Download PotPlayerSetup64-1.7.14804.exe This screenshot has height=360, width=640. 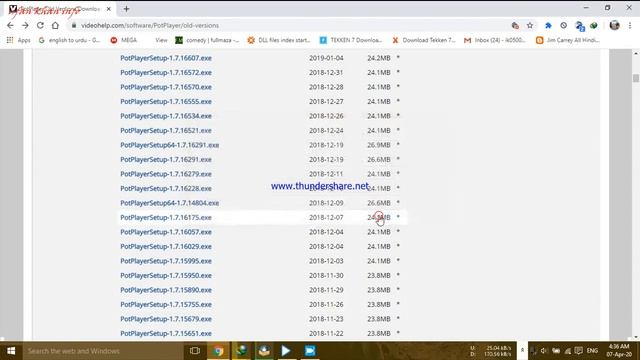tap(169, 203)
